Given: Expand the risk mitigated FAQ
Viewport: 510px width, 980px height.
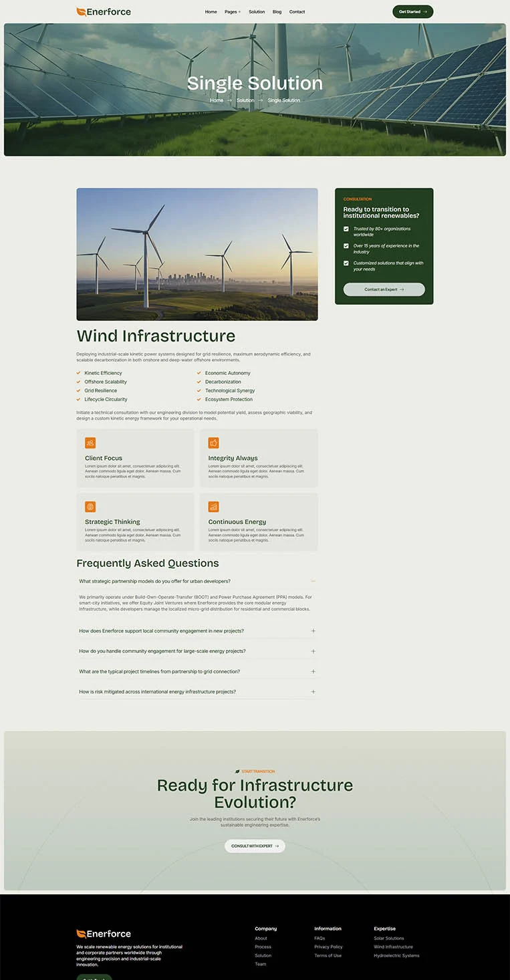Looking at the screenshot, I should [197, 692].
